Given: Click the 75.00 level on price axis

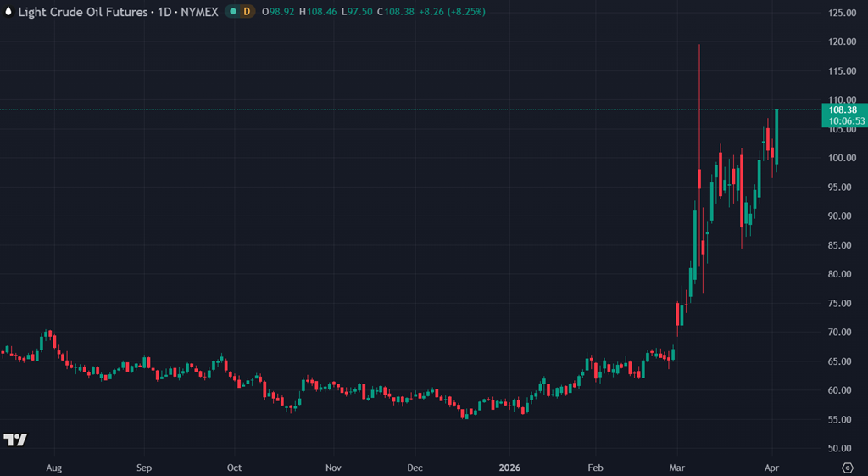Looking at the screenshot, I should coord(843,303).
